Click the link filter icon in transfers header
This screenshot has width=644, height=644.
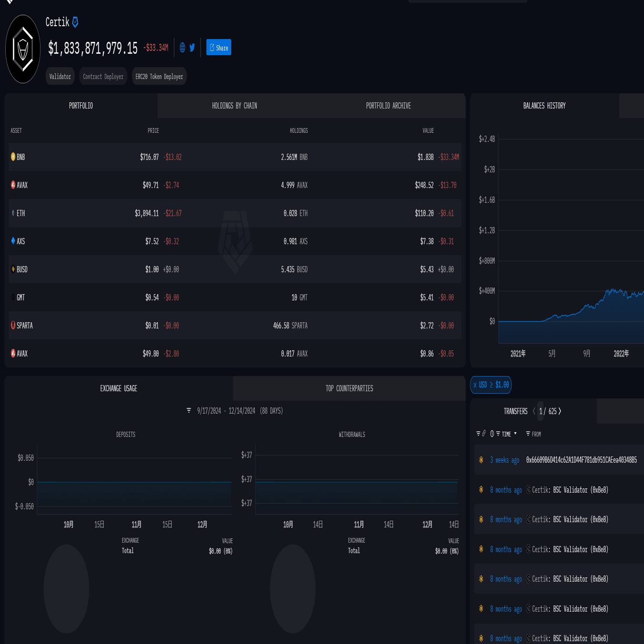click(484, 434)
